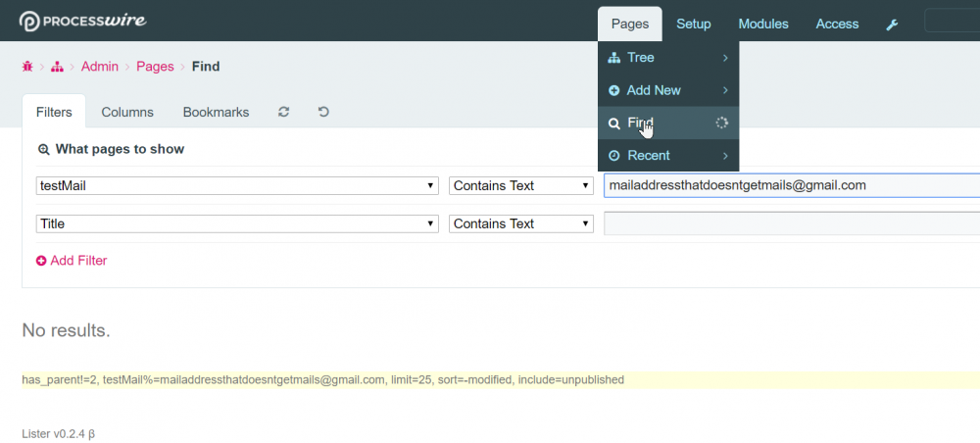Open the wrench tools menu icon
980x443 pixels.
coord(892,25)
